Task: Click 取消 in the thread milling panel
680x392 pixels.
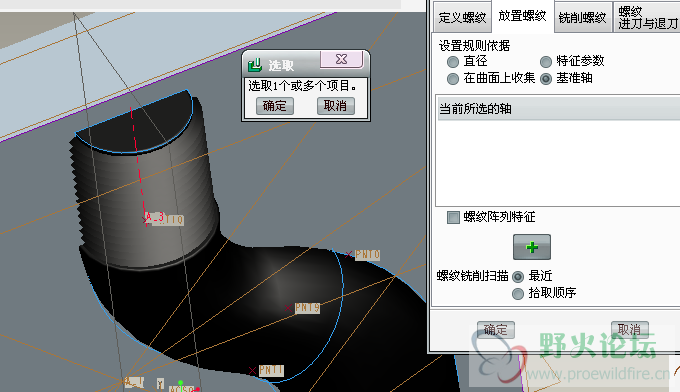Action: (x=630, y=330)
